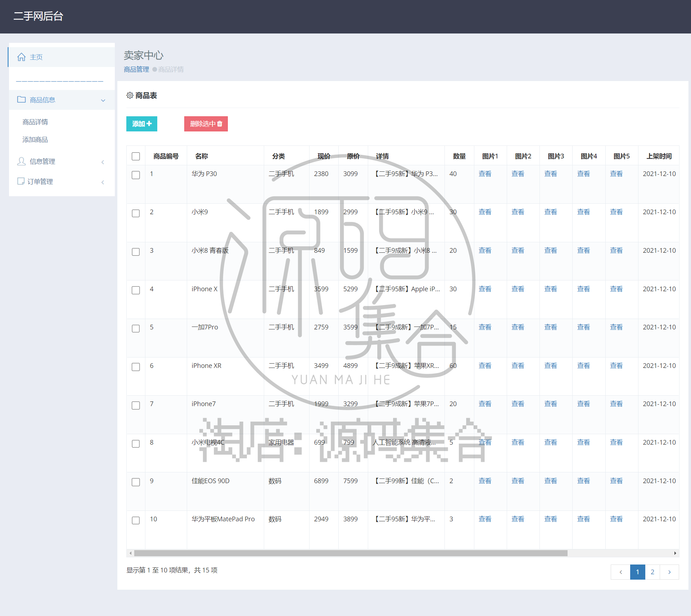
Task: View 图片1 for iPhone XR
Action: [x=485, y=365]
